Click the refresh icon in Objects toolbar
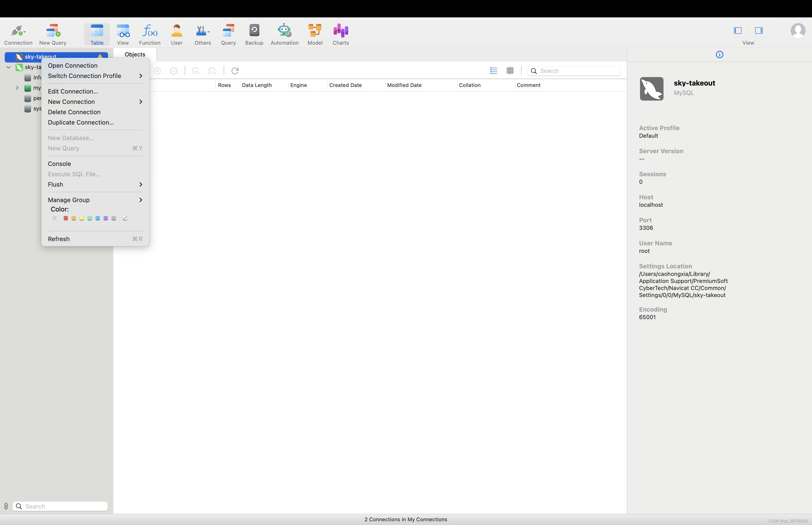812x525 pixels. (235, 71)
